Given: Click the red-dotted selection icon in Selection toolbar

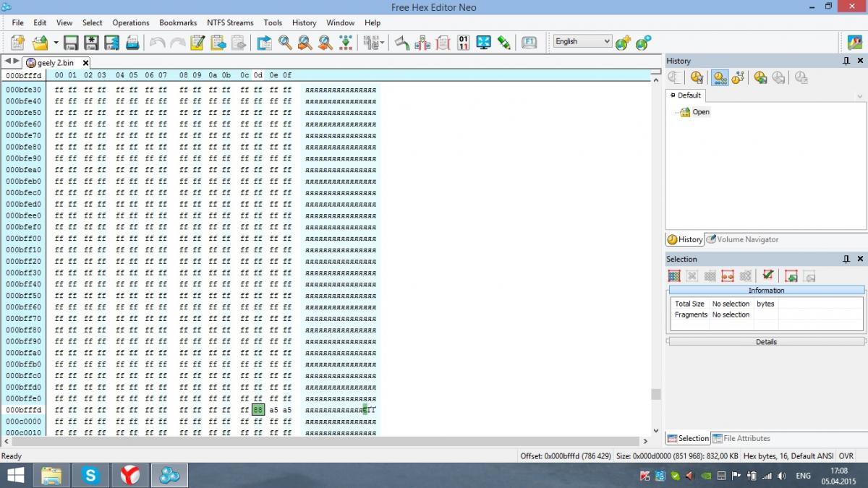Looking at the screenshot, I should pos(728,276).
